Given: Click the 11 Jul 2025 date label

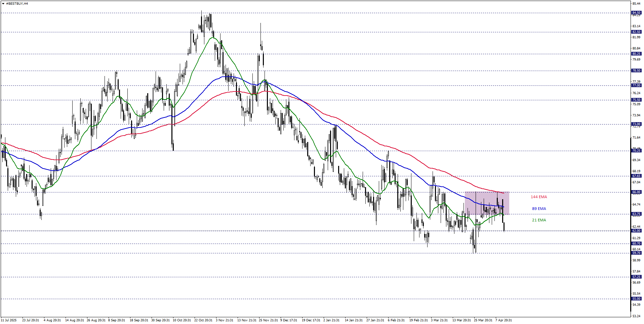Looking at the screenshot, I should point(9,320).
